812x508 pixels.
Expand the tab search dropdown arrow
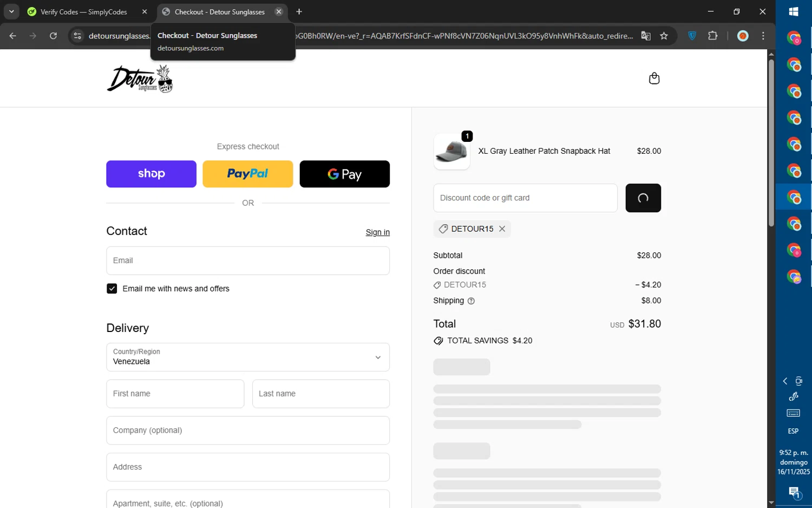(x=11, y=12)
